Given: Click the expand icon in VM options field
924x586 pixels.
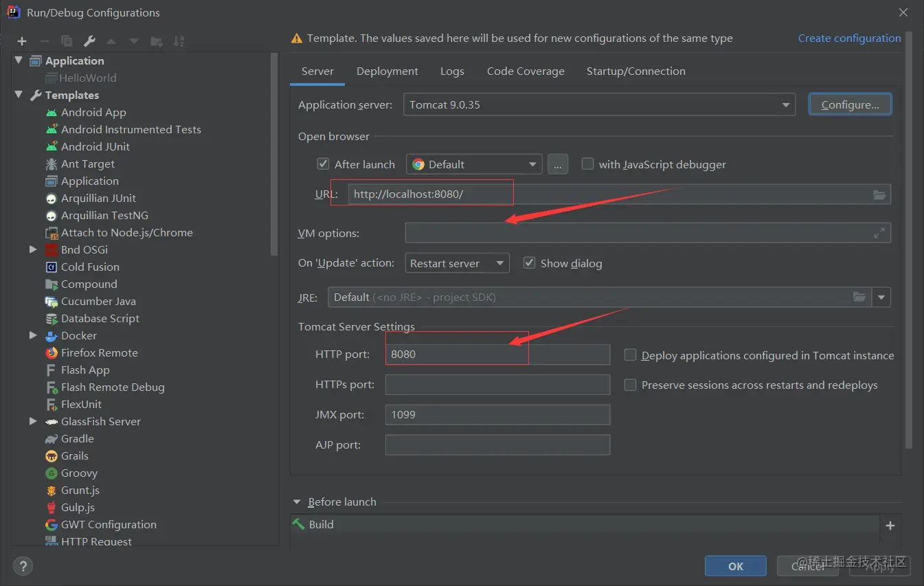Looking at the screenshot, I should coord(879,233).
